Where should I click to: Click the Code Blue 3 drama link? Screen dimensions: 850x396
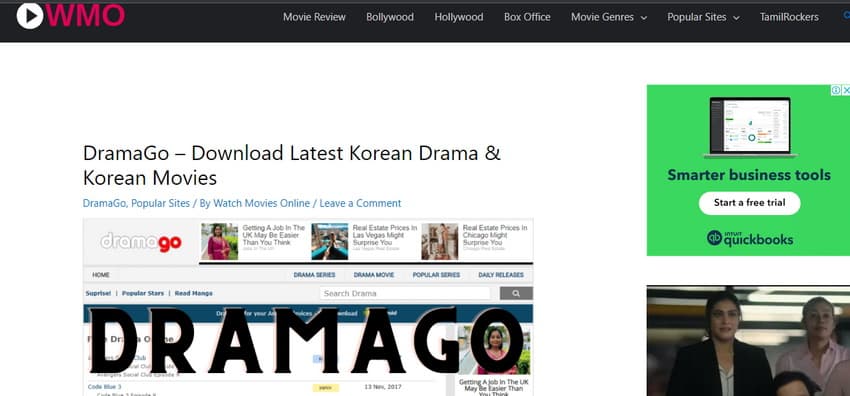[105, 387]
